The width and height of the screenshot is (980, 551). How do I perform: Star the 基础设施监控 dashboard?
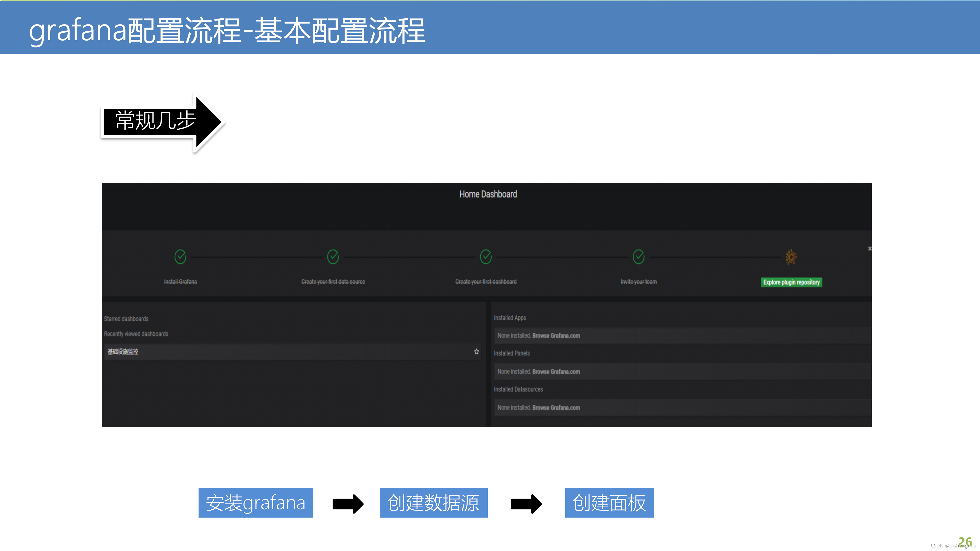pyautogui.click(x=476, y=351)
